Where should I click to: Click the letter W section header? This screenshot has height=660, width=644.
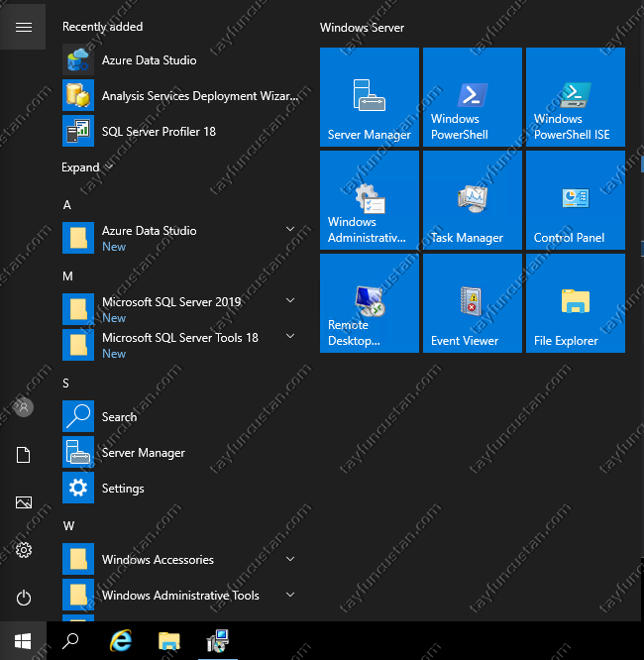pyautogui.click(x=68, y=526)
